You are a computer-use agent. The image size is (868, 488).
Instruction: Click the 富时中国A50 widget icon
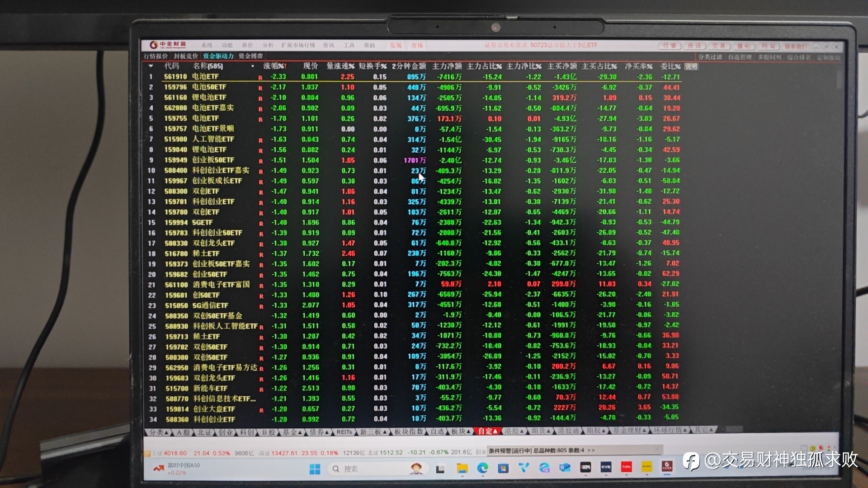[x=158, y=469]
